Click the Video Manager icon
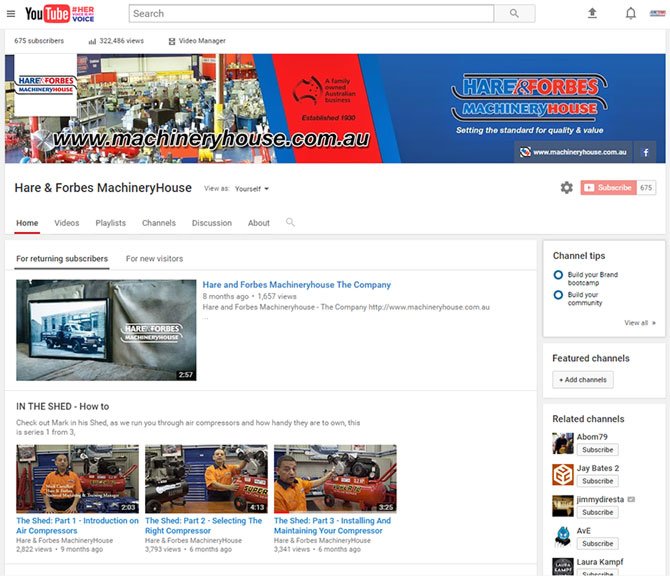The width and height of the screenshot is (670, 576). 172,41
